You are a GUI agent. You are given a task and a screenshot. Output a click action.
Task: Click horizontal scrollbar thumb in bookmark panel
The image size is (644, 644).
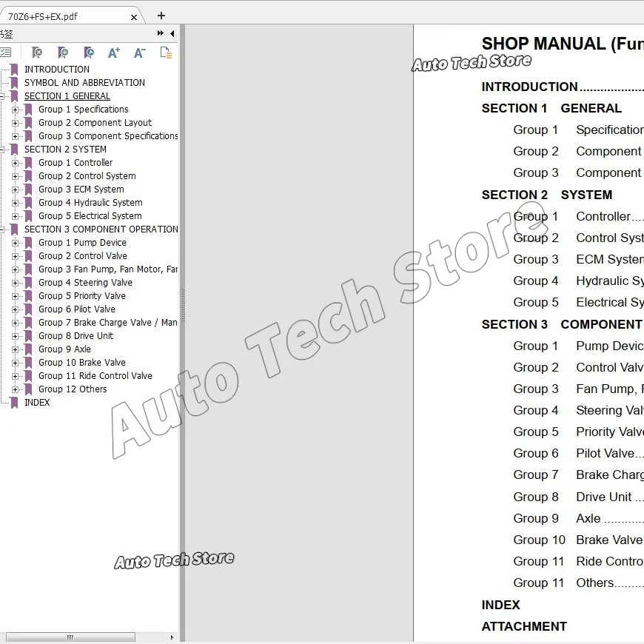coord(70,637)
